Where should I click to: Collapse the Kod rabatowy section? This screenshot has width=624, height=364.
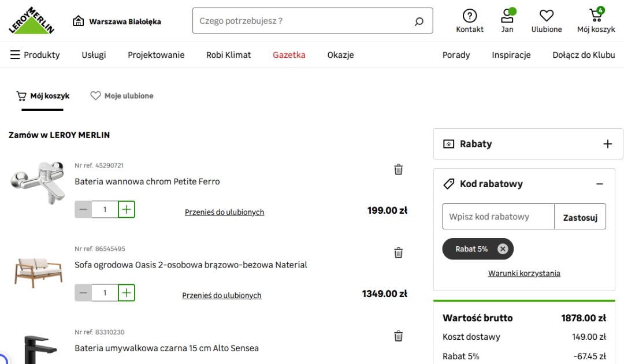click(x=599, y=184)
